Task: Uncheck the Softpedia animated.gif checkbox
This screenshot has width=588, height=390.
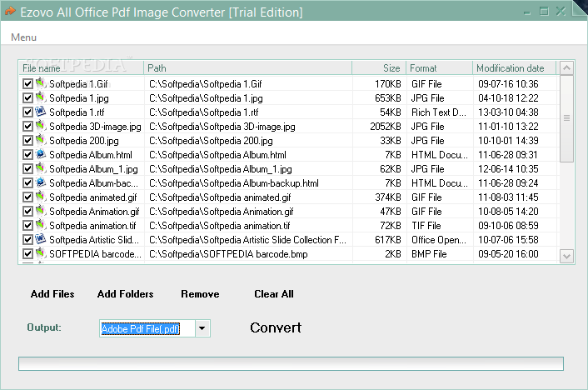Action: (x=27, y=197)
